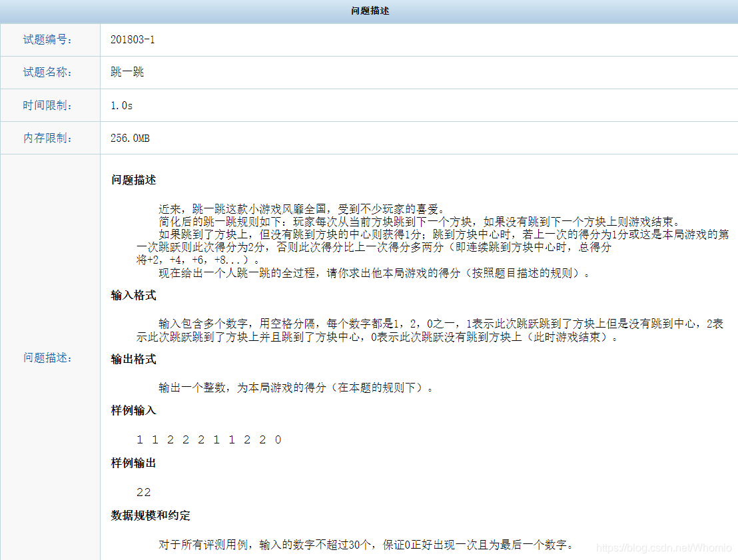Click the 问题描述 header at top
738x560 pixels.
point(370,11)
